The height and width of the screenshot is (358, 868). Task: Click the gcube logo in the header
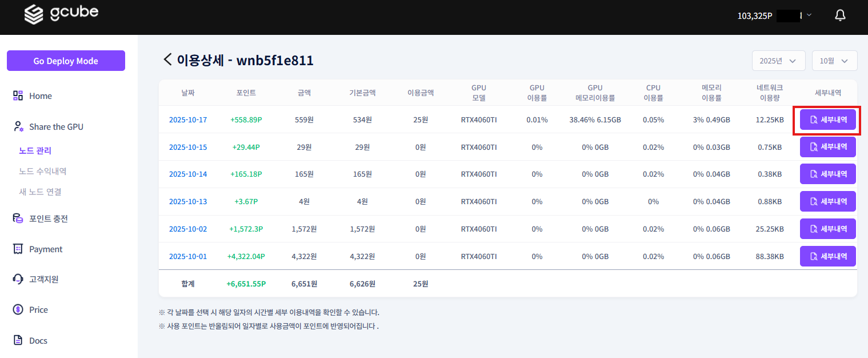(x=61, y=15)
